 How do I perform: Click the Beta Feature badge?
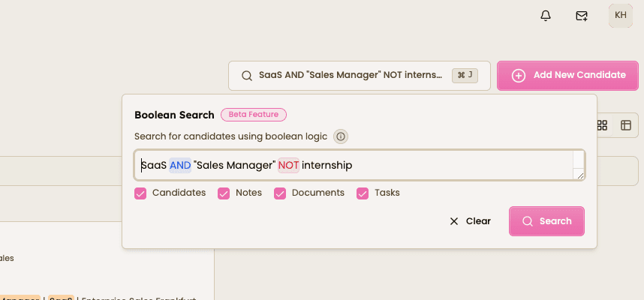point(253,115)
